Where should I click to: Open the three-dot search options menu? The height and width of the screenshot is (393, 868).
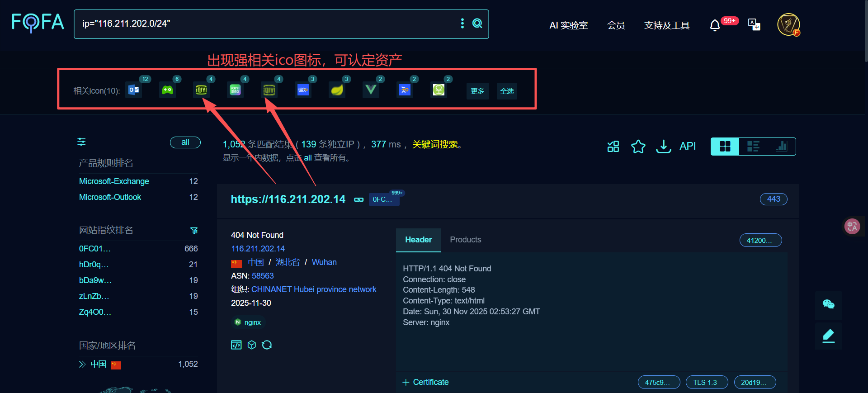462,24
